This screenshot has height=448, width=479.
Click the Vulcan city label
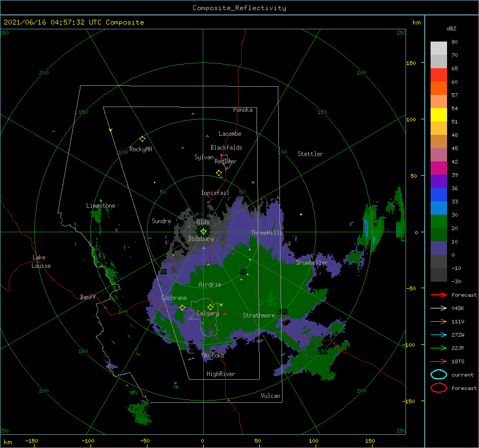[271, 396]
